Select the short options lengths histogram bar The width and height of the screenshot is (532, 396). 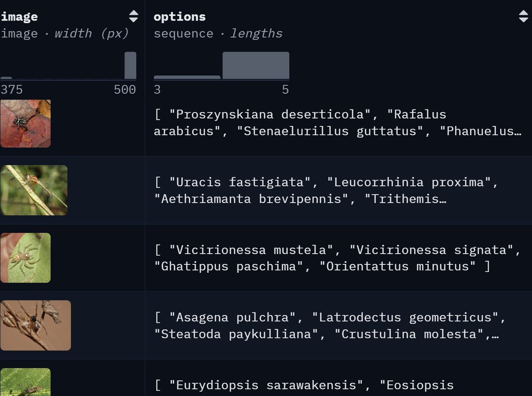pyautogui.click(x=187, y=78)
